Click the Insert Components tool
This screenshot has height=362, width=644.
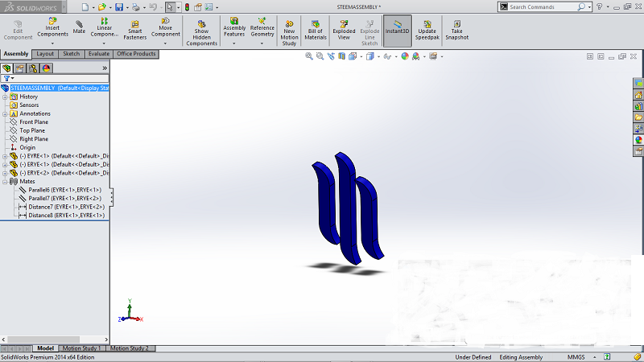pyautogui.click(x=52, y=28)
